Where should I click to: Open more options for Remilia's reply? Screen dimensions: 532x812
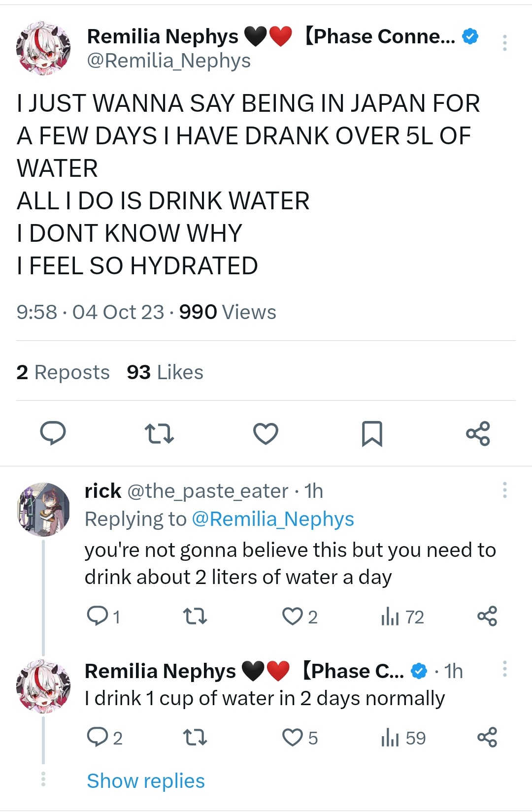tap(504, 669)
